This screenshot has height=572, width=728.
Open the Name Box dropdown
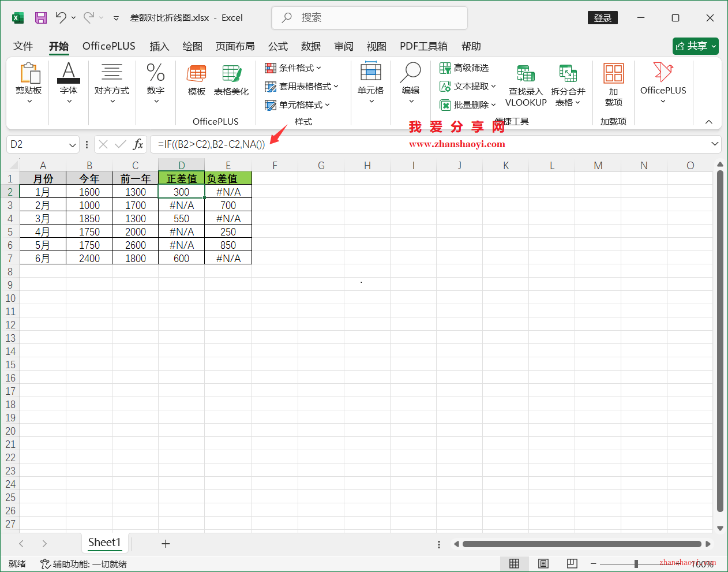coord(73,144)
